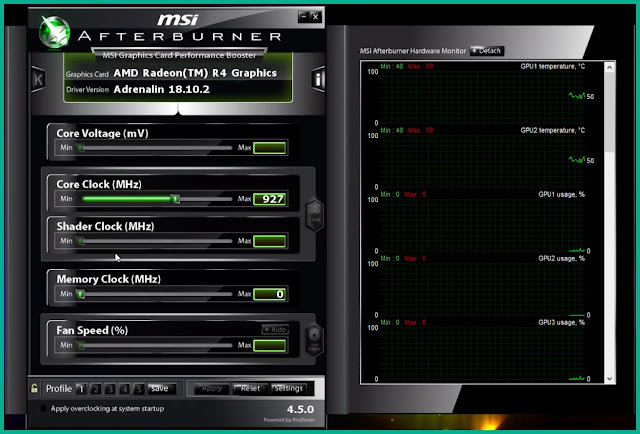
Task: Click the GPU2 temperature graph
Action: [482, 161]
